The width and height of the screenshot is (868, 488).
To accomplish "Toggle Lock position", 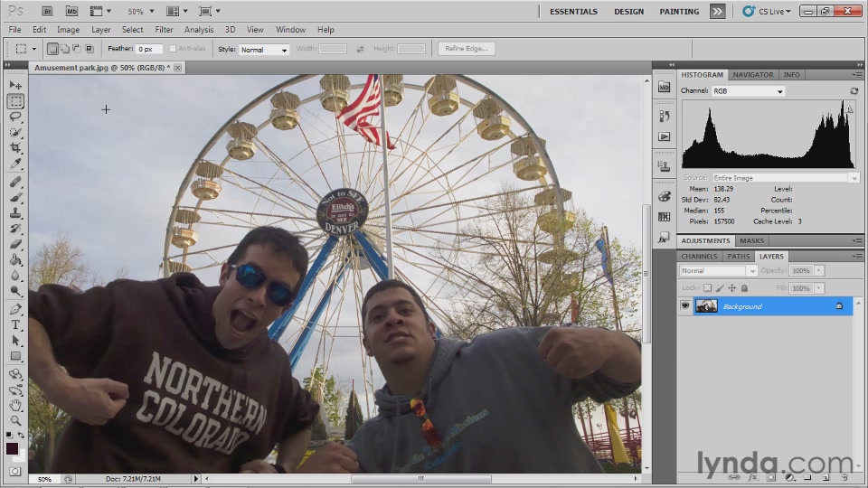I will (x=731, y=287).
